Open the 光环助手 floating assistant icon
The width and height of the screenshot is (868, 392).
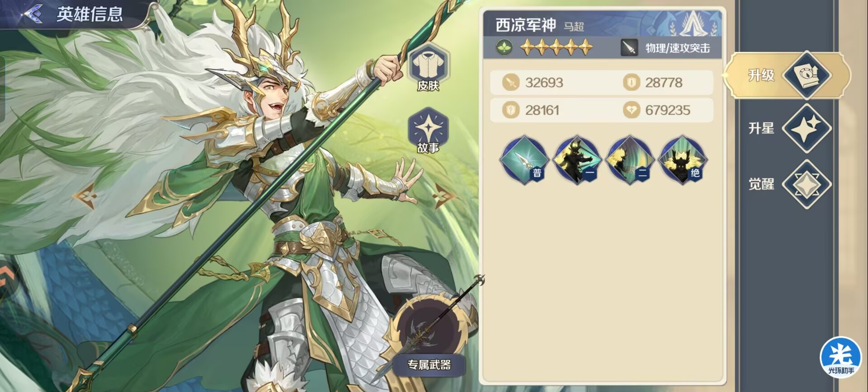841,358
